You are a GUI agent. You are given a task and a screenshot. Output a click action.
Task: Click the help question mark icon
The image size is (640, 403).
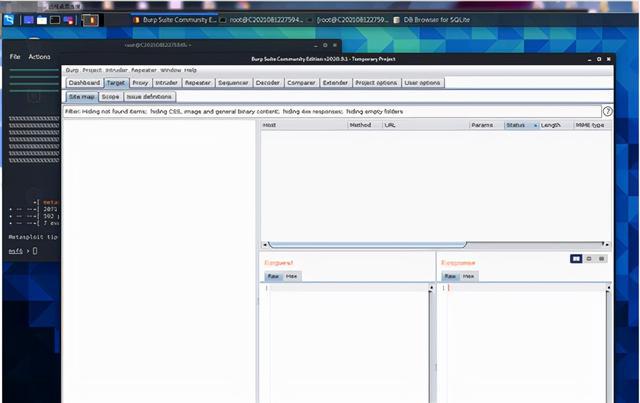607,111
